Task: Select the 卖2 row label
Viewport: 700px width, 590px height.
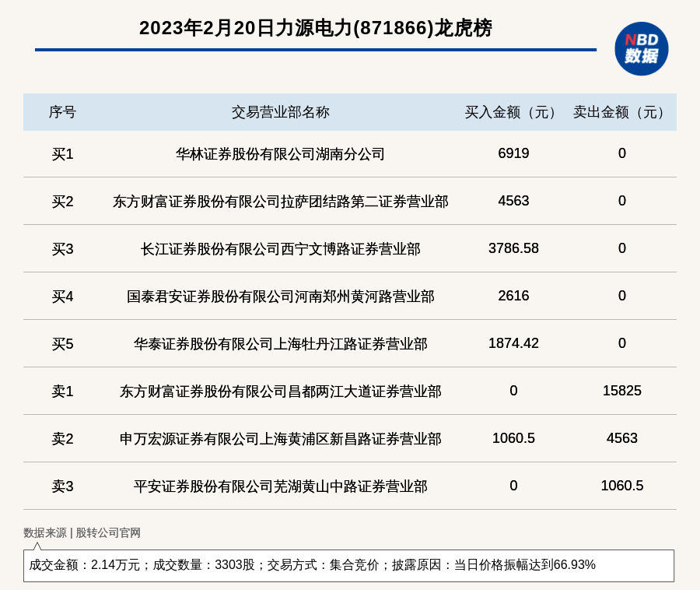Action: (62, 438)
